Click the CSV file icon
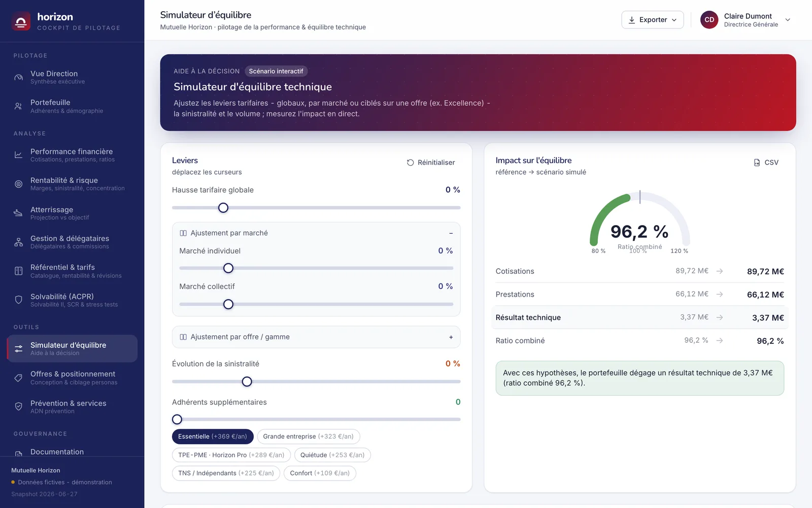Viewport: 812px width, 508px height. pyautogui.click(x=757, y=163)
